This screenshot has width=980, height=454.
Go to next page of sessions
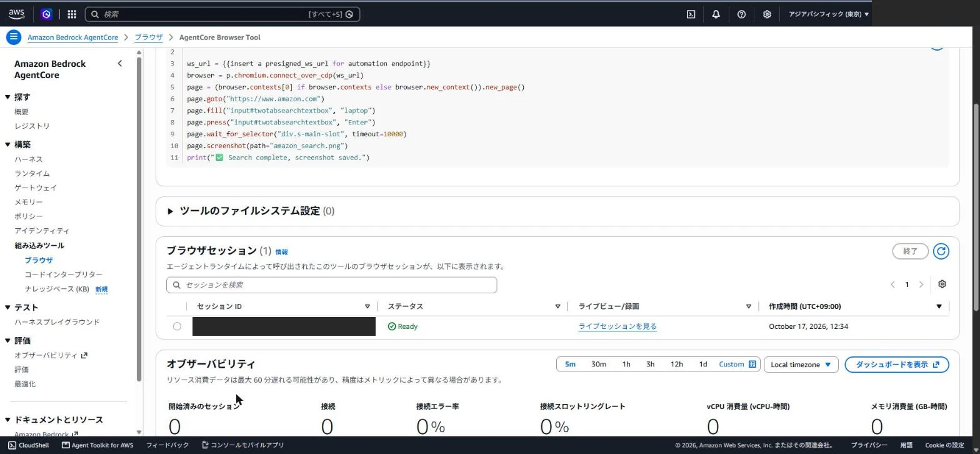point(921,285)
